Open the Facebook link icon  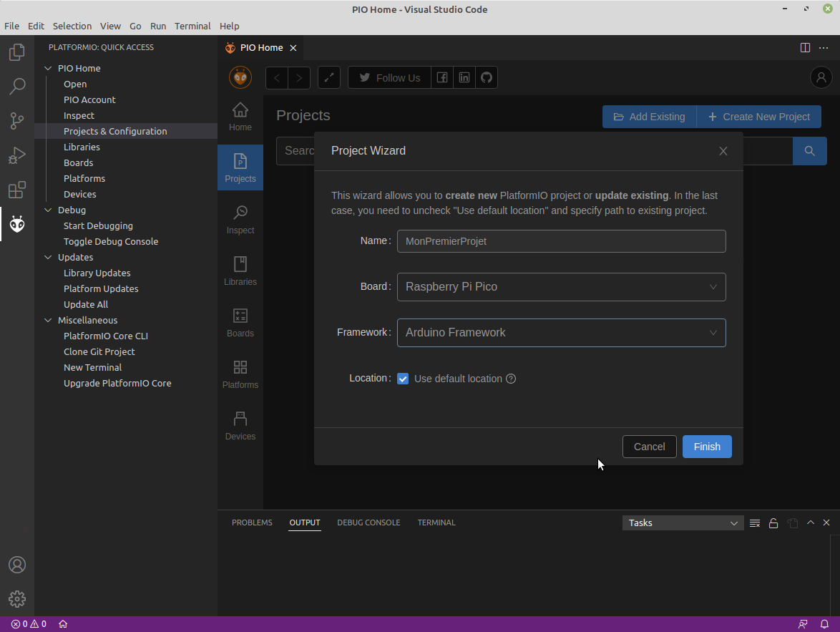[x=442, y=78]
